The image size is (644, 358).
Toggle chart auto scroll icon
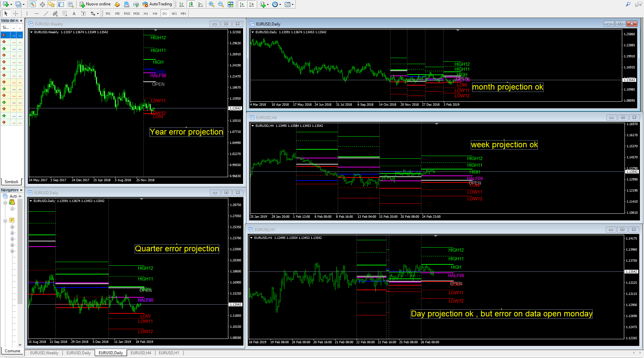(x=242, y=4)
